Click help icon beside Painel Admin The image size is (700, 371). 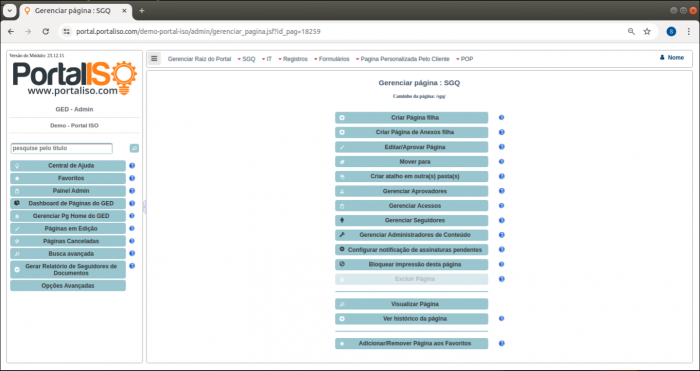pyautogui.click(x=132, y=191)
